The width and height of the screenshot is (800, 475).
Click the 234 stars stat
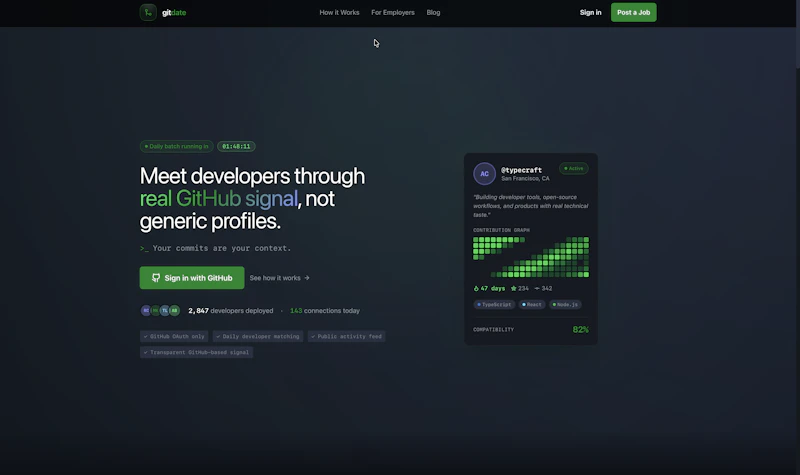click(519, 288)
